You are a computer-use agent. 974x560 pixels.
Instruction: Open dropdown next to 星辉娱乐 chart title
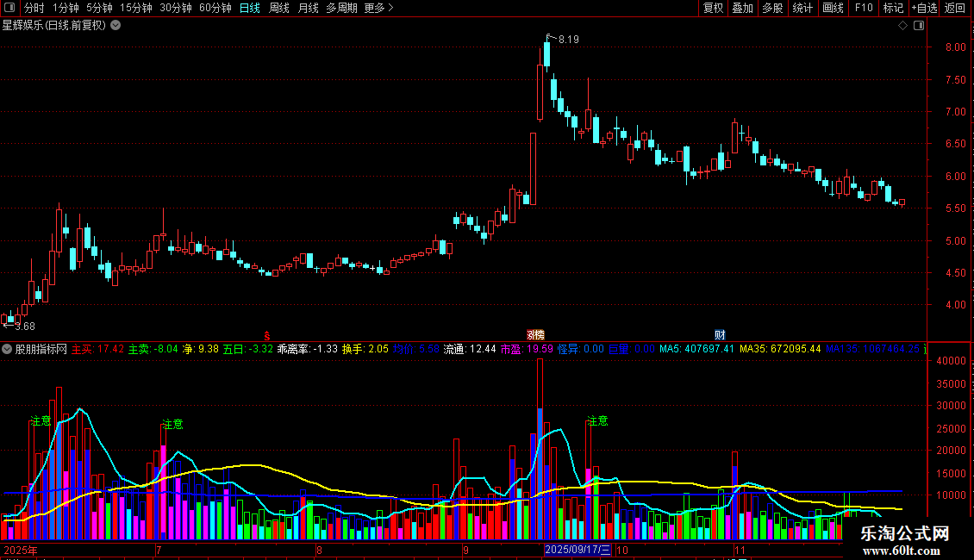coord(116,26)
